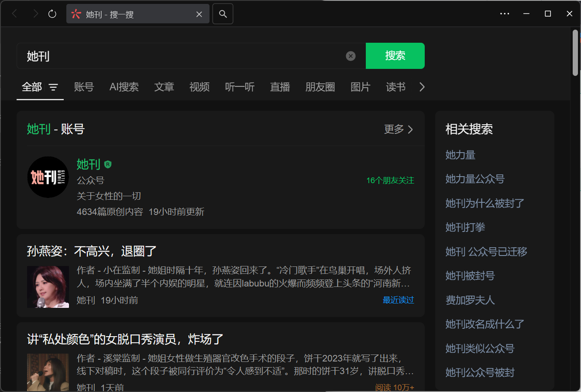581x392 pixels.
Task: Switch to the 朋友圈 tab
Action: [x=320, y=87]
